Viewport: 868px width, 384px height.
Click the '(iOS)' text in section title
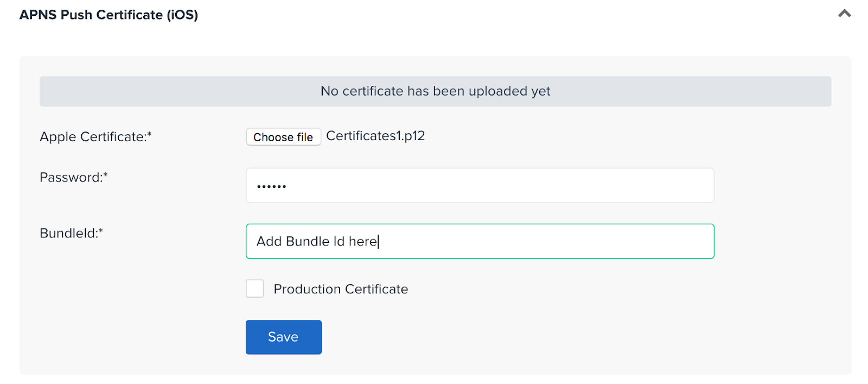[182, 15]
